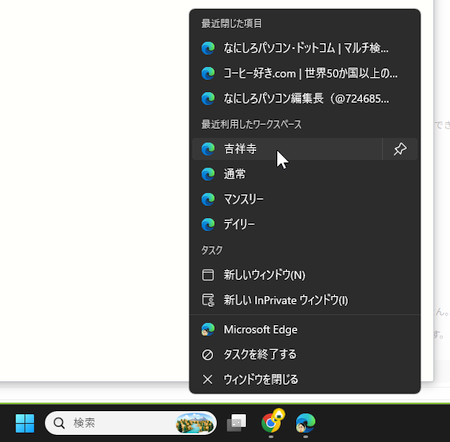Open Chrome from the taskbar
Image resolution: width=450 pixels, height=442 pixels.
point(271,423)
